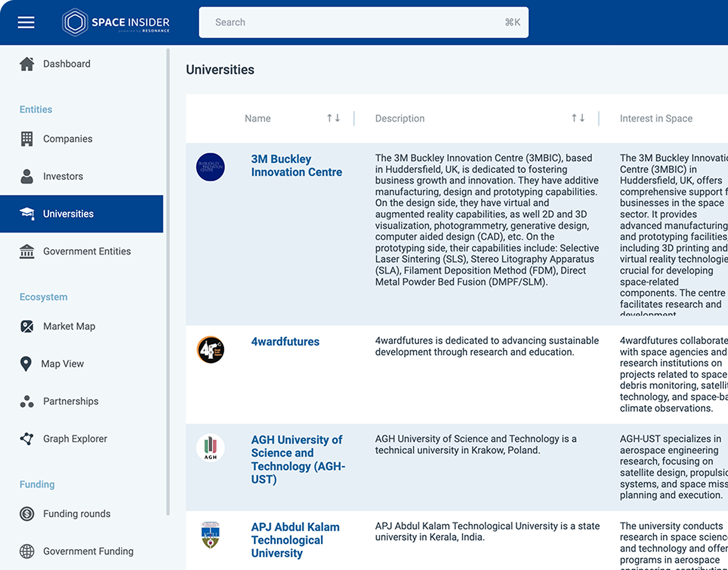Click AGH-UST Interest in Space text
728x570 pixels.
tap(674, 467)
